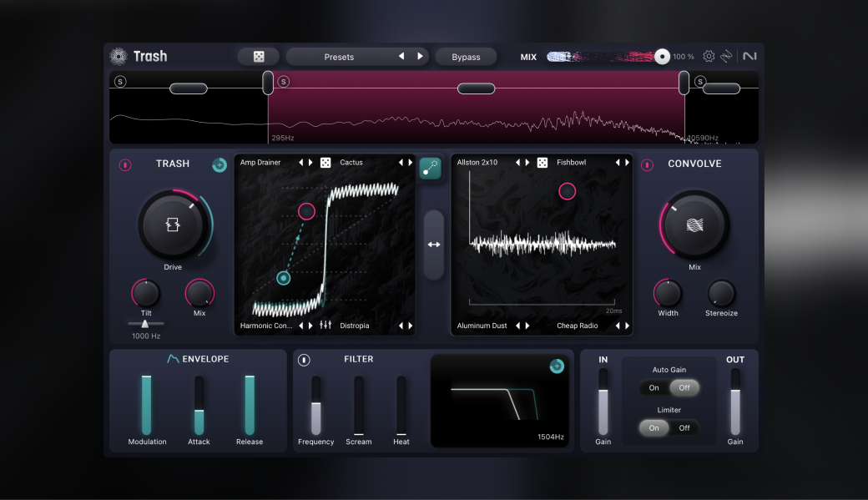Click the Native Instruments logo icon

749,56
